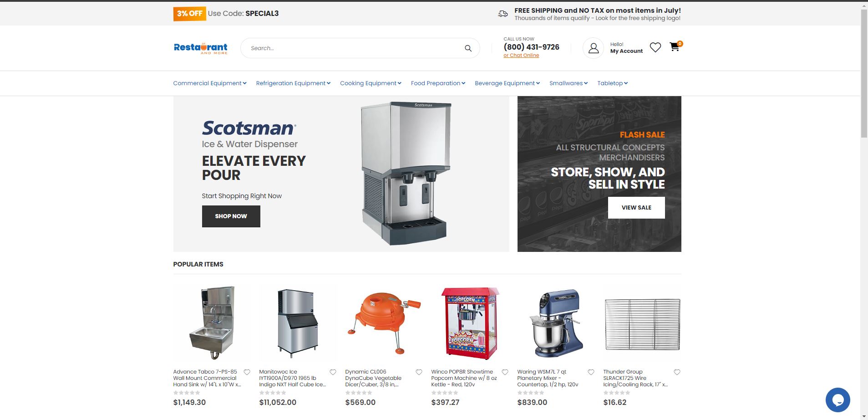Add Waring planetary mixer to wishlist

coord(591,372)
